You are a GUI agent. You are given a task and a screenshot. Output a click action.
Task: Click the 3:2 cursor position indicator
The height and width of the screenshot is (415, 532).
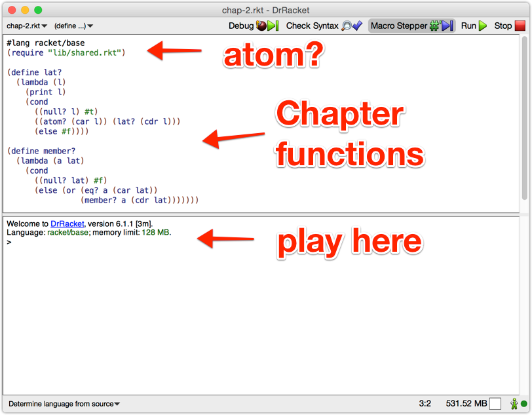pyautogui.click(x=425, y=403)
